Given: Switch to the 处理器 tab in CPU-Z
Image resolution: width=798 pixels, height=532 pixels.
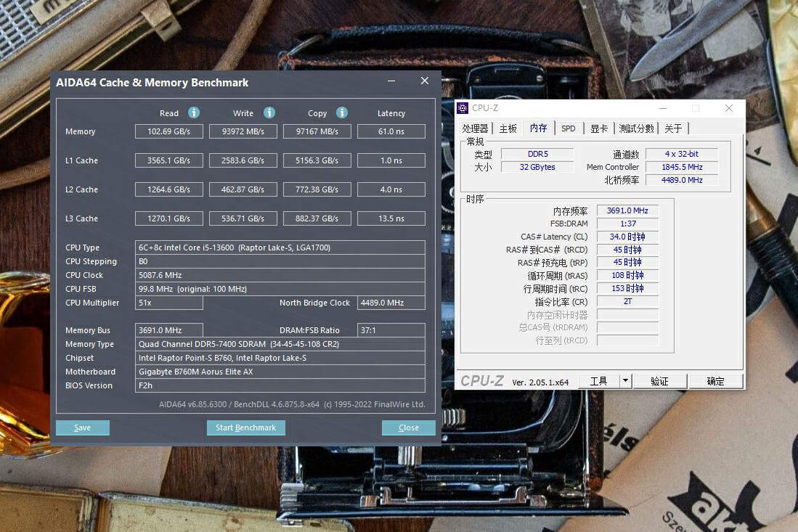Looking at the screenshot, I should (475, 128).
